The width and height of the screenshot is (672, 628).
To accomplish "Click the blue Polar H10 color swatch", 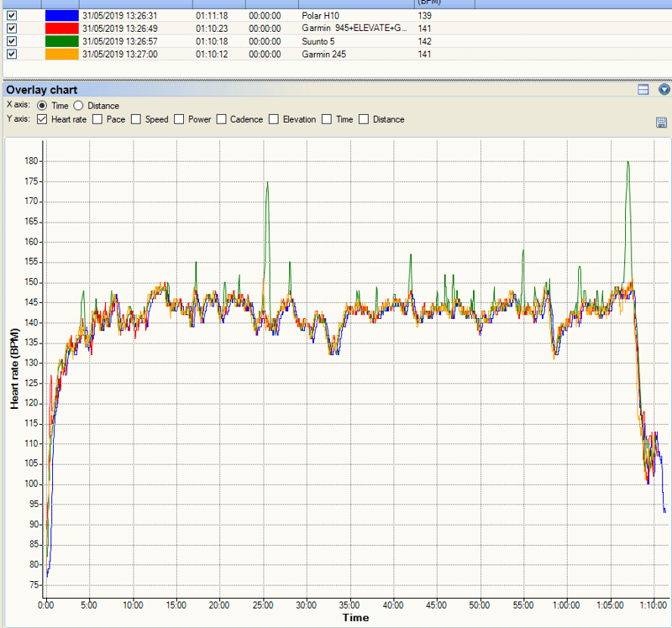I will tap(61, 15).
